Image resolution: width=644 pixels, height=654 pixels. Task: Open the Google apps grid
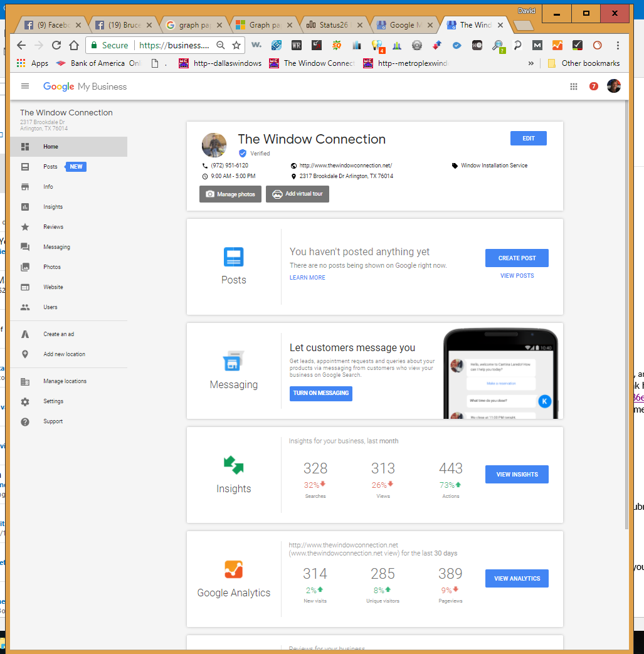pos(574,87)
